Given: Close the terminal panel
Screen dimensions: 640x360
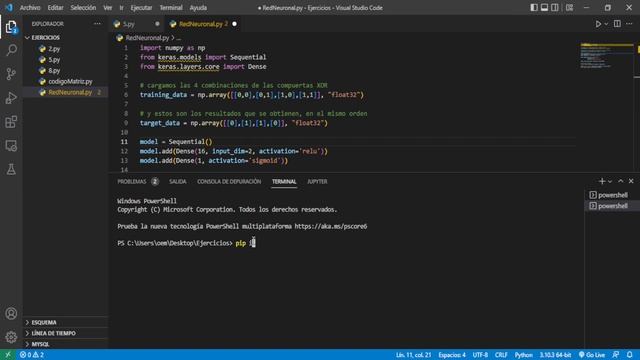Looking at the screenshot, I should coord(631,181).
